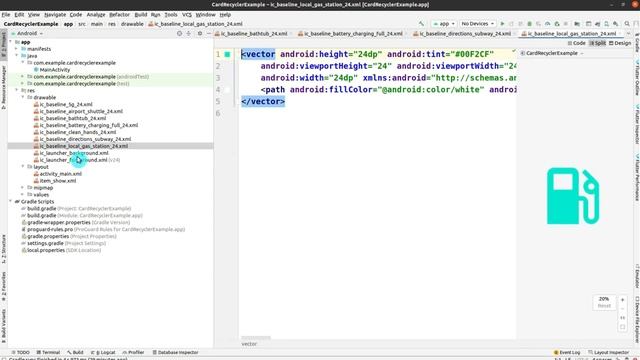640x360 pixels.
Task: Open the Profiler tool window
Action: (x=133, y=352)
